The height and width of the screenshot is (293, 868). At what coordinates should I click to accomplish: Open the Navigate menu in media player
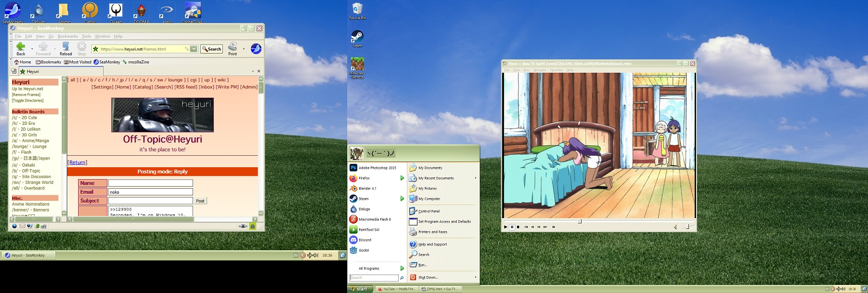click(x=540, y=70)
